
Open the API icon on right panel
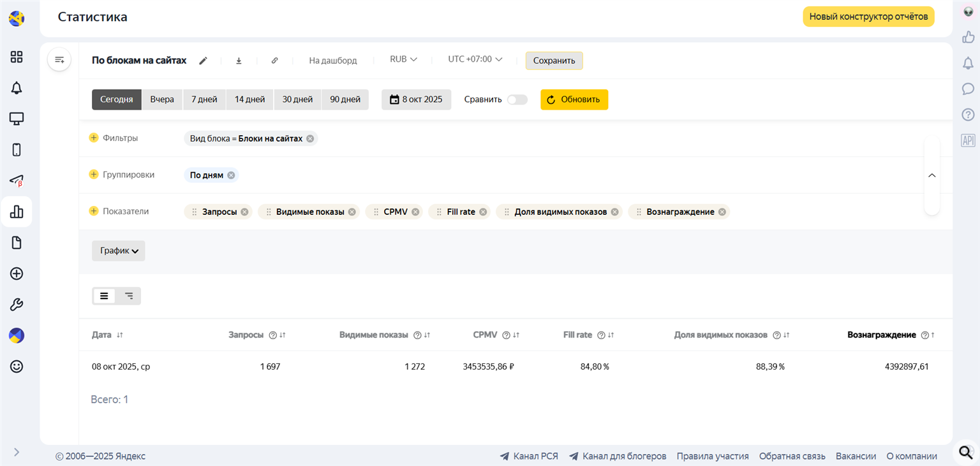(x=968, y=140)
